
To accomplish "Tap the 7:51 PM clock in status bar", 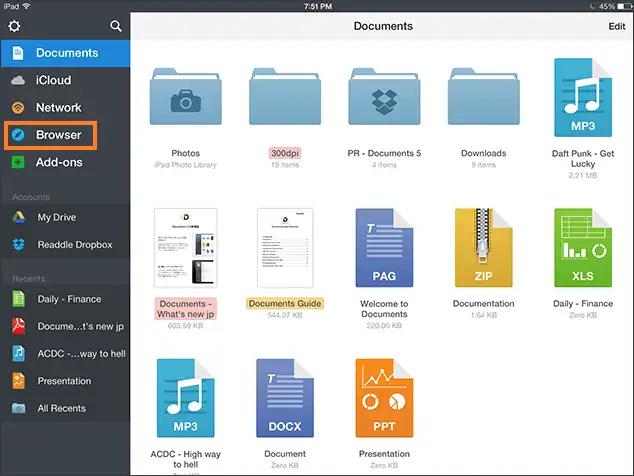I will (x=318, y=6).
